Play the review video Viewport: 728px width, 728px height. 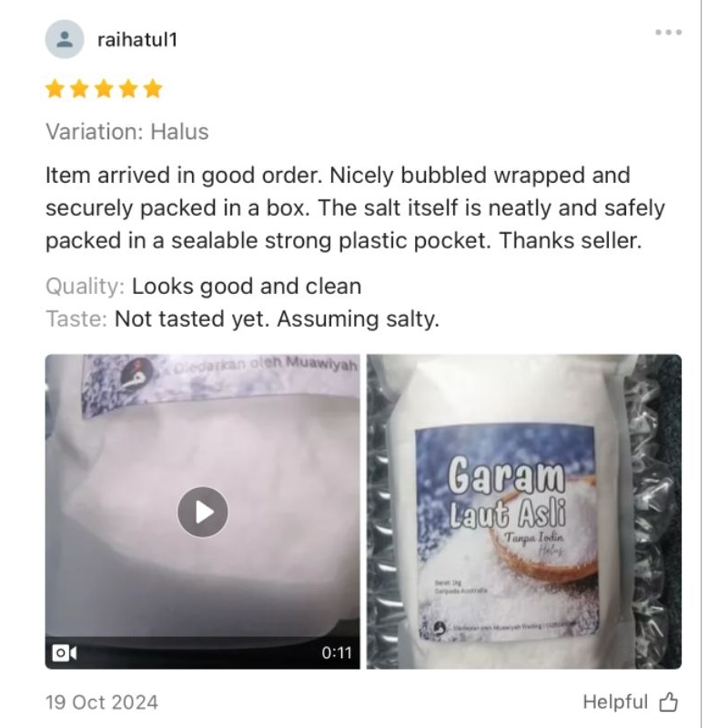point(202,512)
